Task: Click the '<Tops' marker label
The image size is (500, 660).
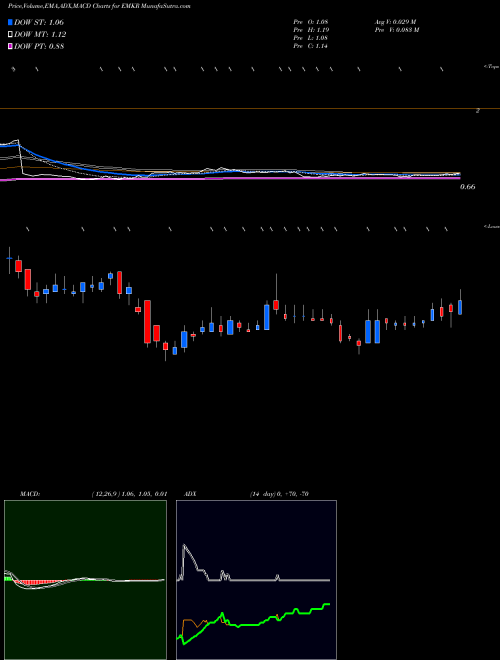Action: pos(491,67)
